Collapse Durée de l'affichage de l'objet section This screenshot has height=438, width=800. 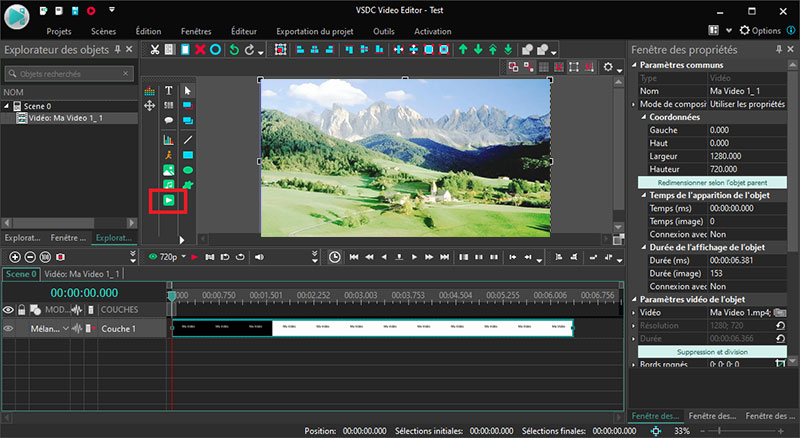[643, 248]
